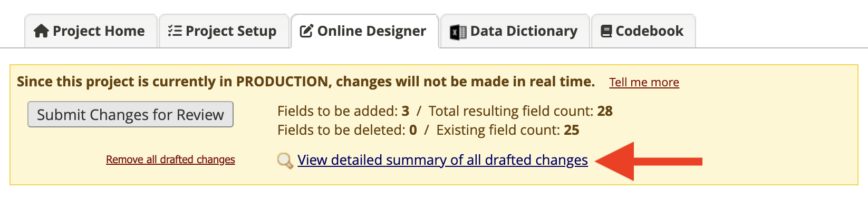
Task: Click the checklist icon on Project Setup tab
Action: click(175, 31)
